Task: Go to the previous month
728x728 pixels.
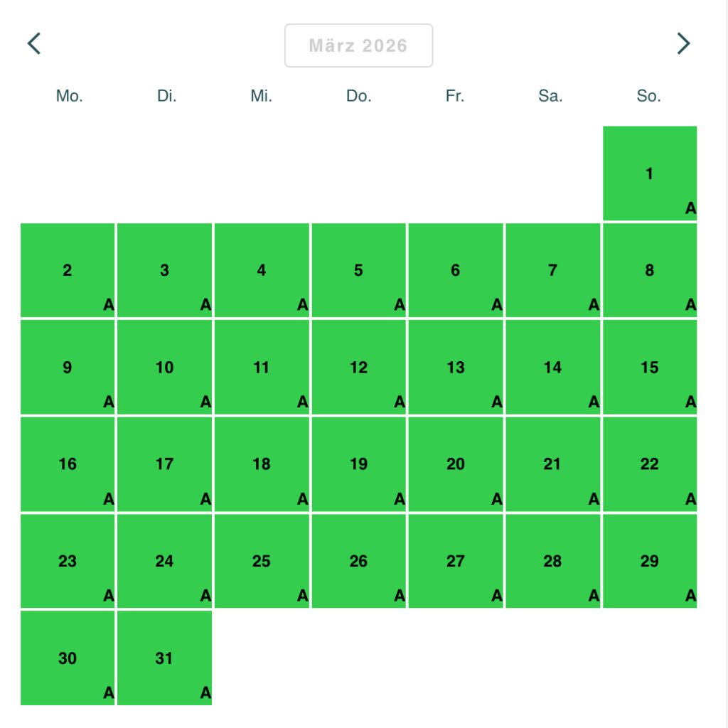Action: (x=34, y=44)
